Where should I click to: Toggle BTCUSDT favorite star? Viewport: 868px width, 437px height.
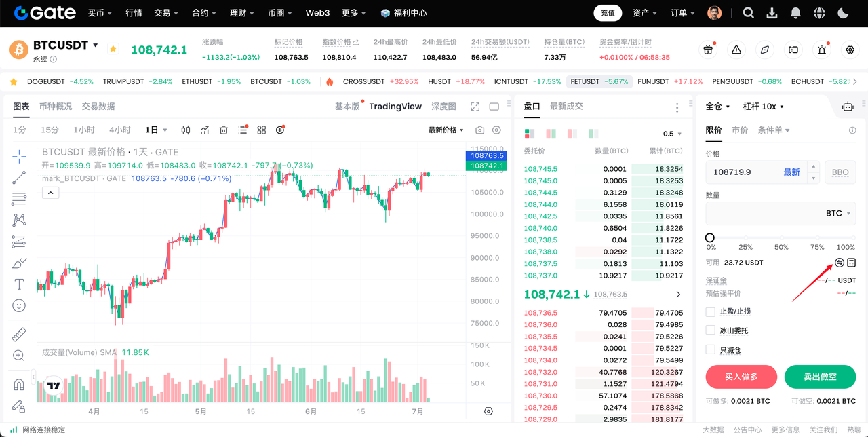point(113,49)
